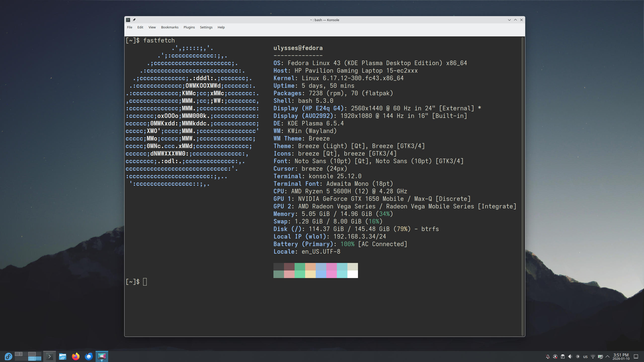Screen dimensions: 644x362
Task: Open the Plugins menu
Action: pos(189,27)
